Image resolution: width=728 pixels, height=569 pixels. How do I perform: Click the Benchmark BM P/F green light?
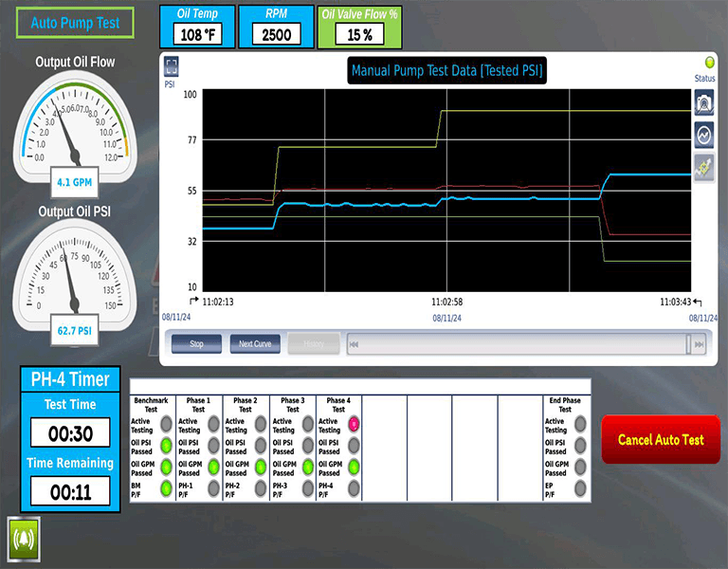[x=166, y=488]
